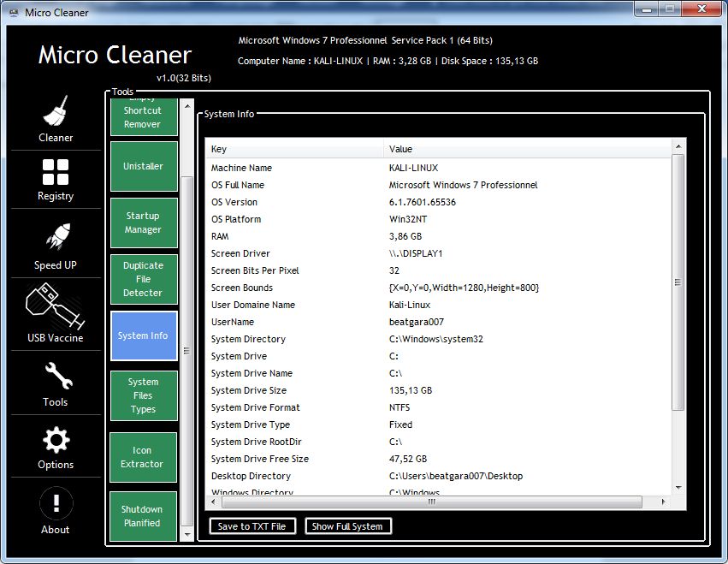Launch the Icon Extractor tool

point(143,457)
